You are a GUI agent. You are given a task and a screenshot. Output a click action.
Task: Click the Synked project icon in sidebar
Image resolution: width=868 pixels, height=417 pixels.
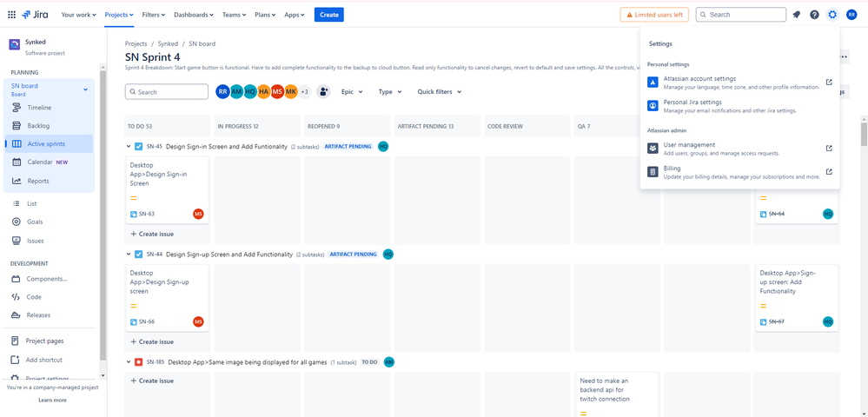click(x=15, y=45)
